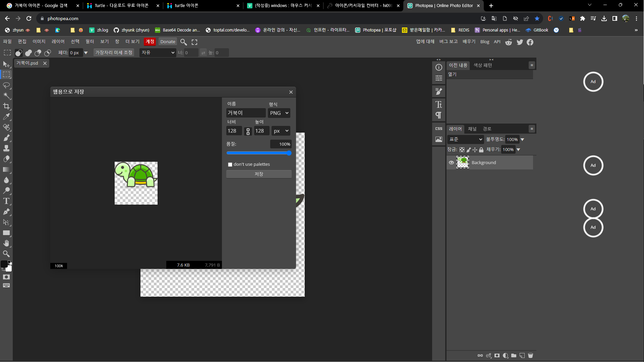644x362 pixels.
Task: Open the PNG format dropdown
Action: coord(279,113)
